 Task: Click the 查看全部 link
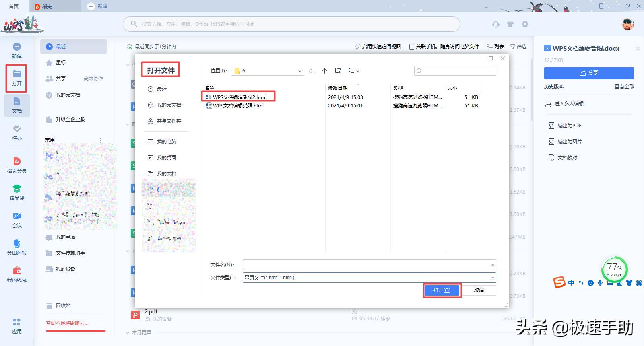point(624,86)
